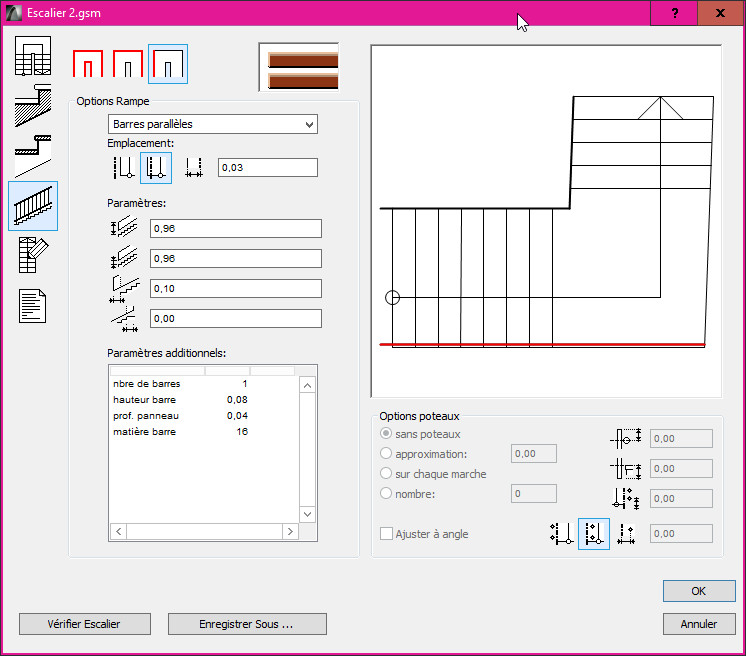
Task: Open the symbol plan with pencil icon
Action: [x=33, y=255]
